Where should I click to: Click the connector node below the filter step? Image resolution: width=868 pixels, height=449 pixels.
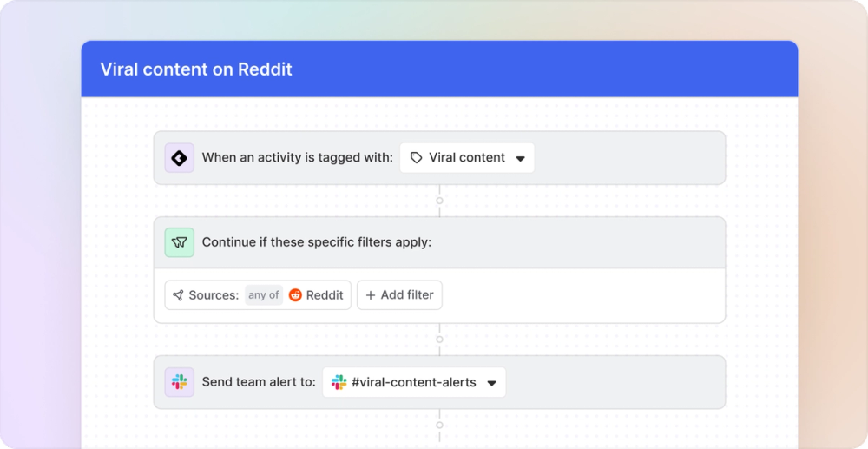click(439, 340)
